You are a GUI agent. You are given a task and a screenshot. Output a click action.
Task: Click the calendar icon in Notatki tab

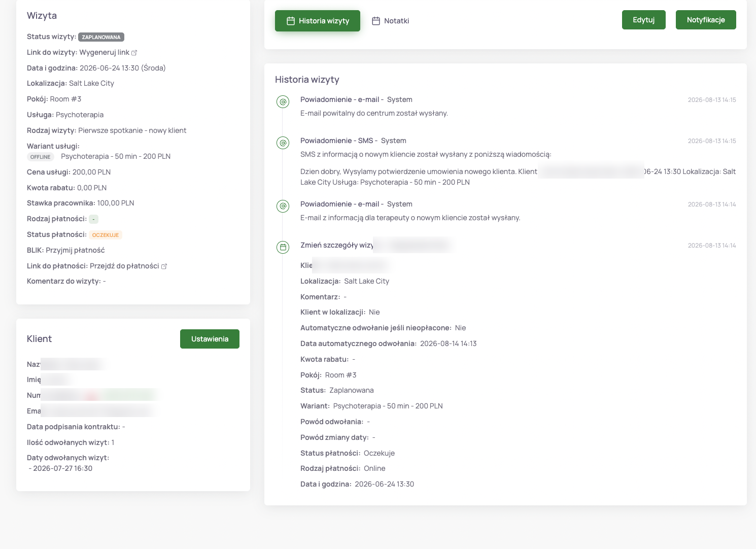376,21
